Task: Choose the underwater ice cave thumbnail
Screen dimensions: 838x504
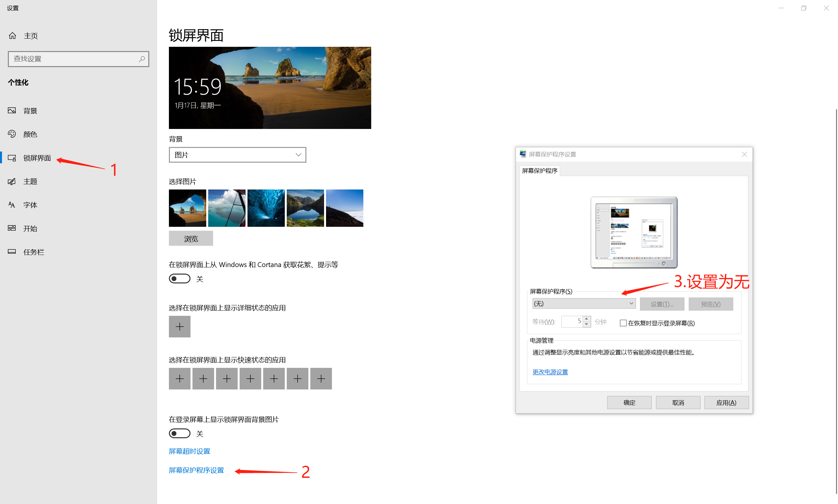Action: pos(265,208)
